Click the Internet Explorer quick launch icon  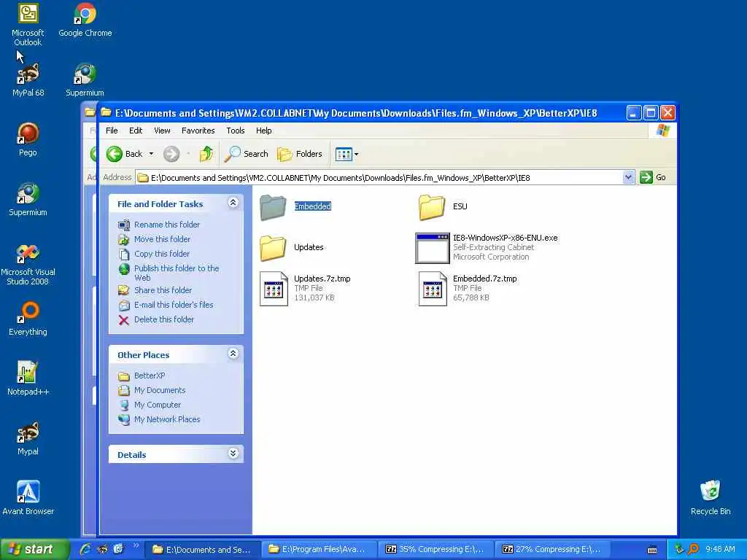tap(86, 549)
